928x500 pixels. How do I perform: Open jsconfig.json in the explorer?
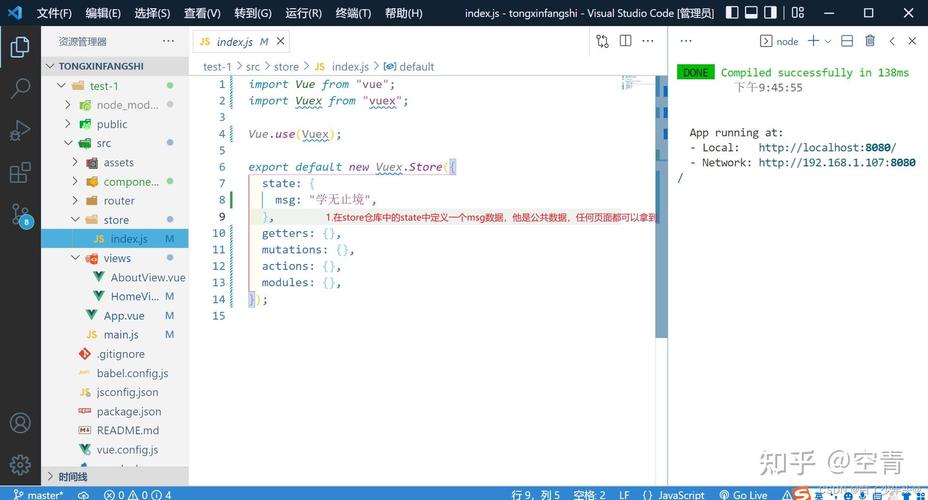[x=115, y=392]
